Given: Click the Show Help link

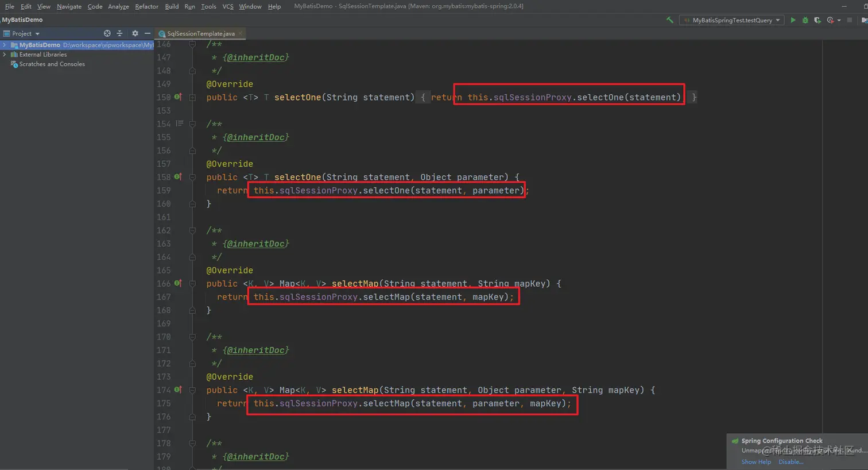Looking at the screenshot, I should tap(756, 462).
